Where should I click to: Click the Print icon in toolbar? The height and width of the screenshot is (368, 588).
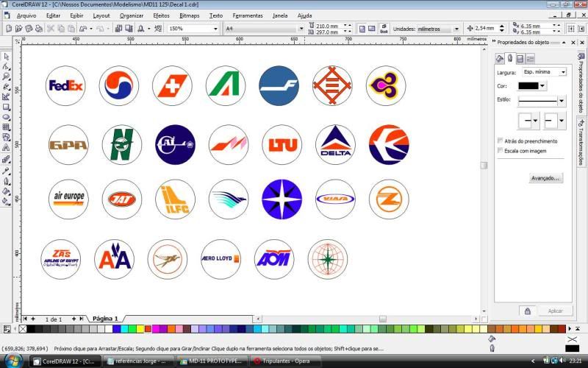(x=38, y=29)
